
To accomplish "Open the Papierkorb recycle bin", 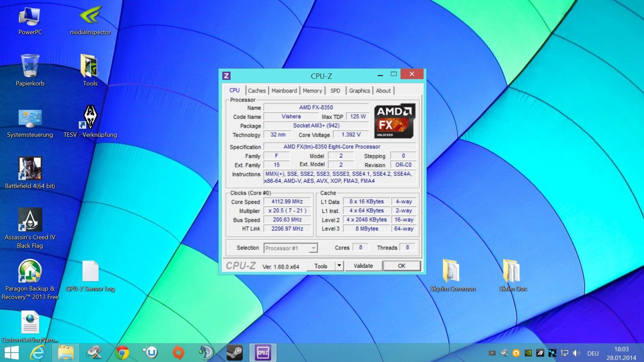I will click(30, 71).
